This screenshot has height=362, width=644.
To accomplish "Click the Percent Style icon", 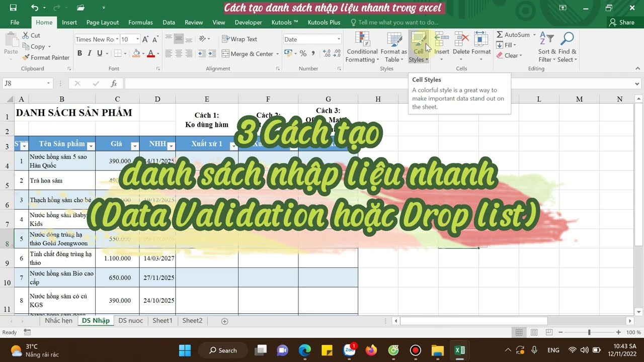I will tap(303, 53).
